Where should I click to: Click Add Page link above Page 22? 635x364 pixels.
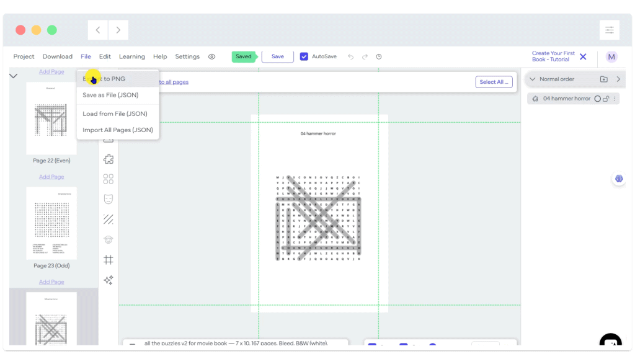pos(51,72)
